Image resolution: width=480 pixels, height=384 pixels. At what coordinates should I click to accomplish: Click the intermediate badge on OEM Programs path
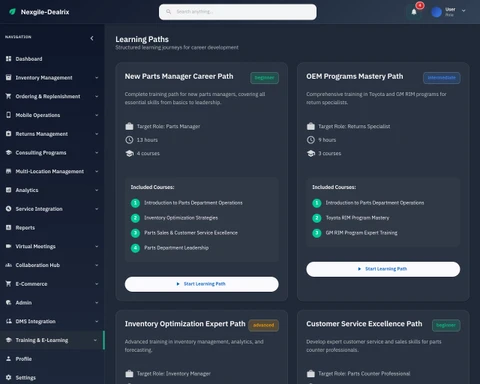coord(442,78)
